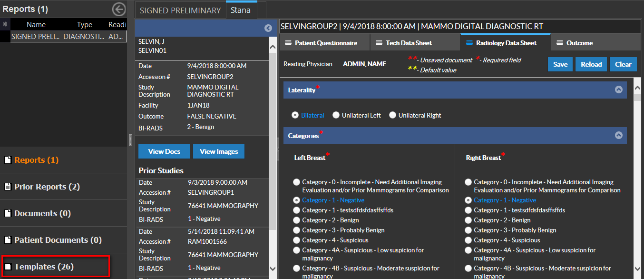The image size is (644, 279).
Task: Open the Patient Questionnaire tab
Action: (325, 43)
